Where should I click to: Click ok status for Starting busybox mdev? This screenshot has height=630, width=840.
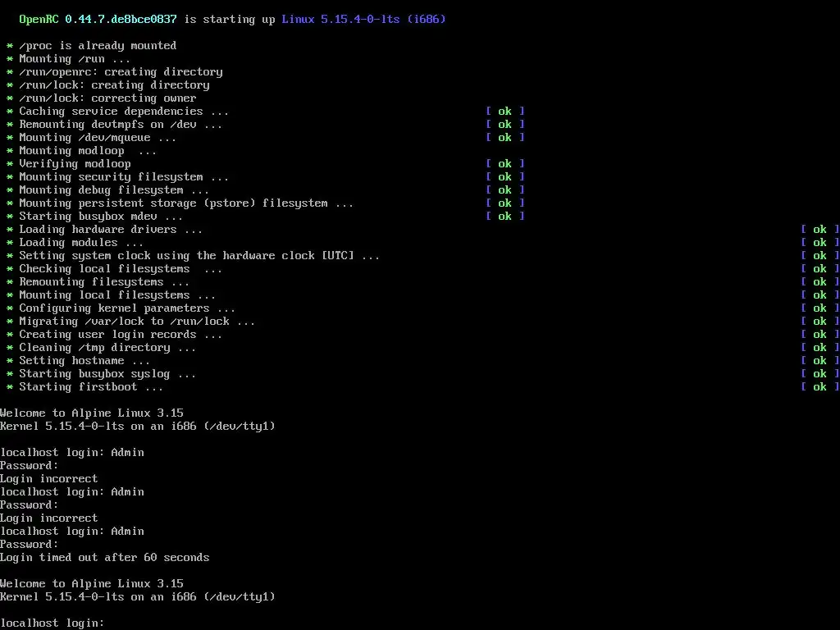click(505, 217)
